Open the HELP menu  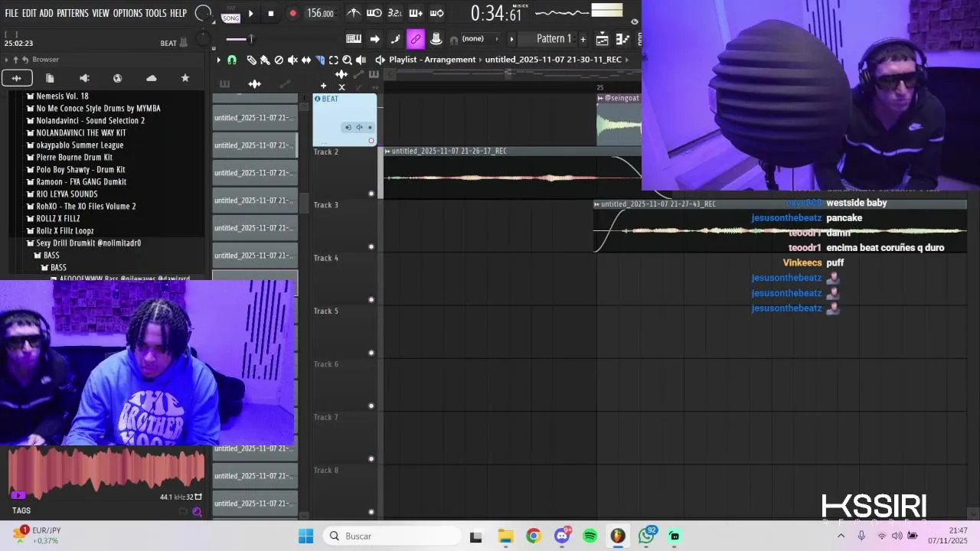point(178,13)
